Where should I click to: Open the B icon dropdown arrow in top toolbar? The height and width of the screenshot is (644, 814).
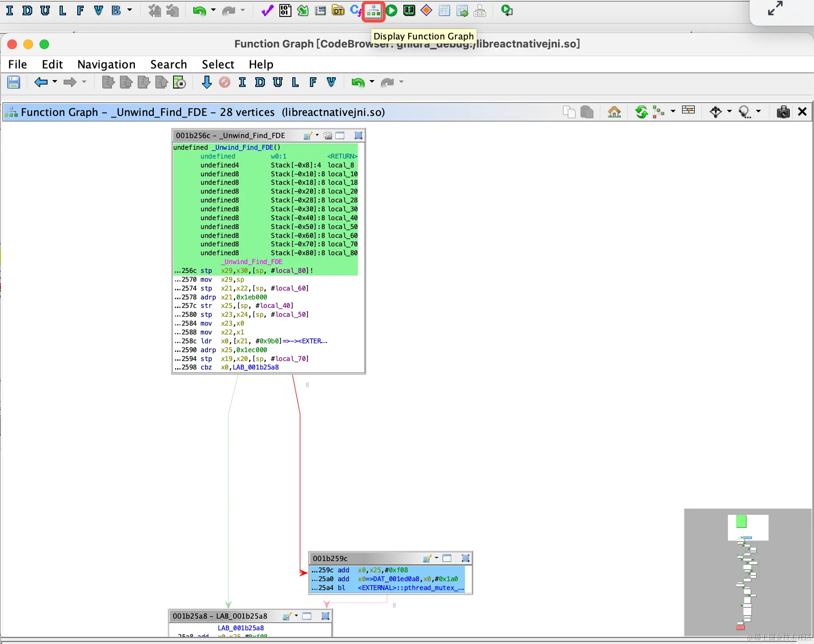tap(130, 10)
